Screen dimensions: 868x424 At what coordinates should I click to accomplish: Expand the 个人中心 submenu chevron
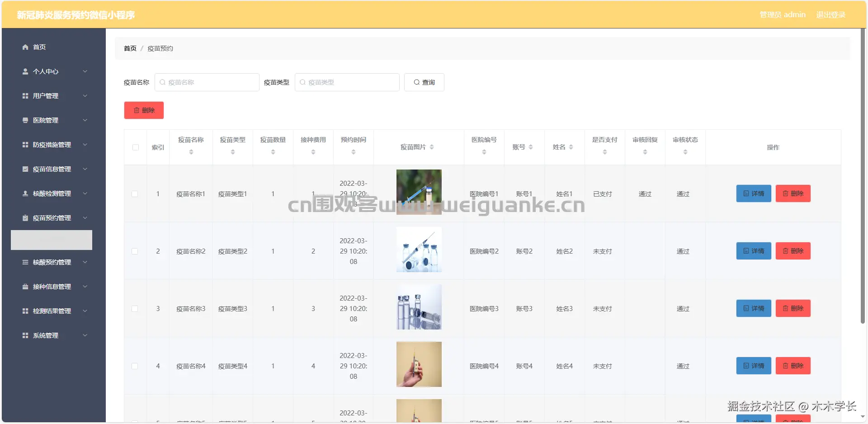(85, 71)
